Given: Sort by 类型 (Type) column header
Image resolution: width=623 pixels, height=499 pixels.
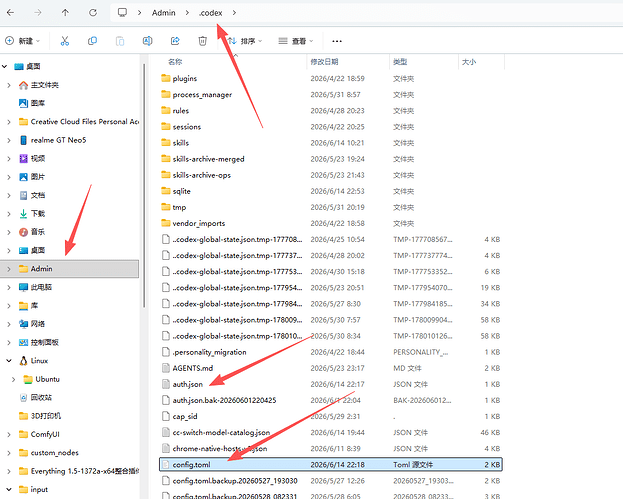Looking at the screenshot, I should 400,62.
